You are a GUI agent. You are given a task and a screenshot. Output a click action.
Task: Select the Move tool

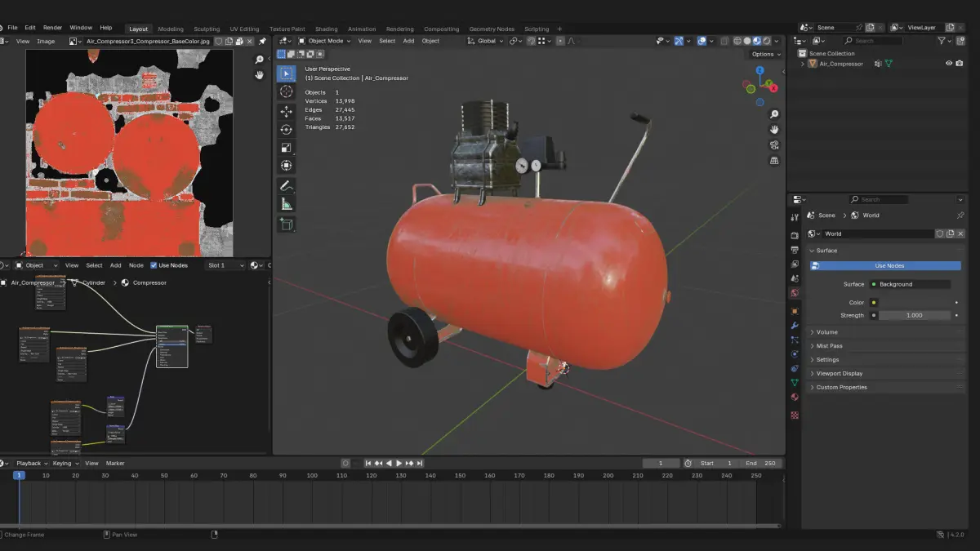pyautogui.click(x=286, y=111)
